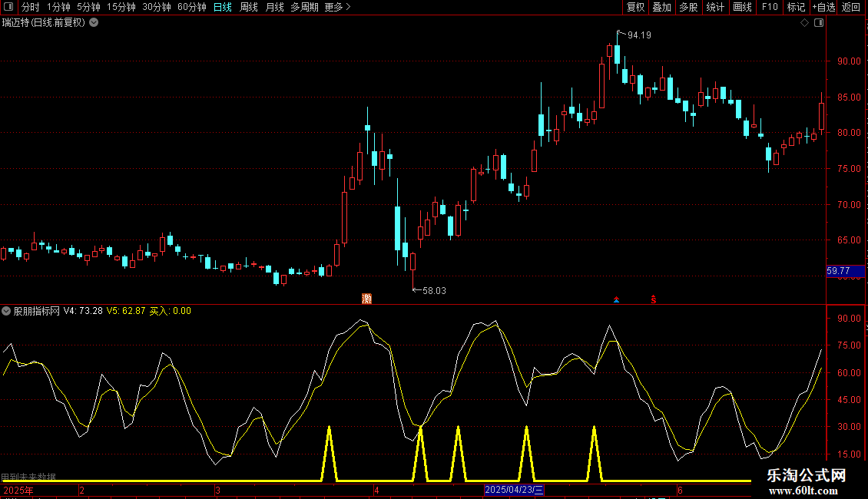Viewport: 868px width, 499px height.
Task: Toggle the right side panel icon
Action: click(x=819, y=23)
